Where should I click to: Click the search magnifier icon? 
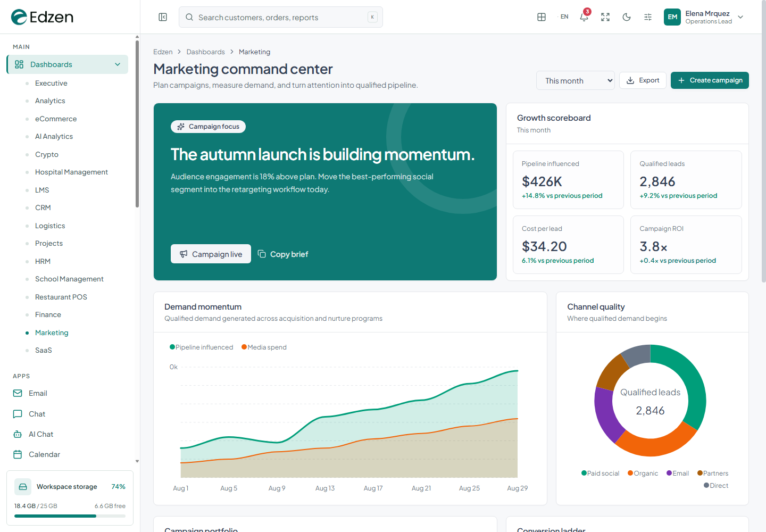tap(189, 17)
